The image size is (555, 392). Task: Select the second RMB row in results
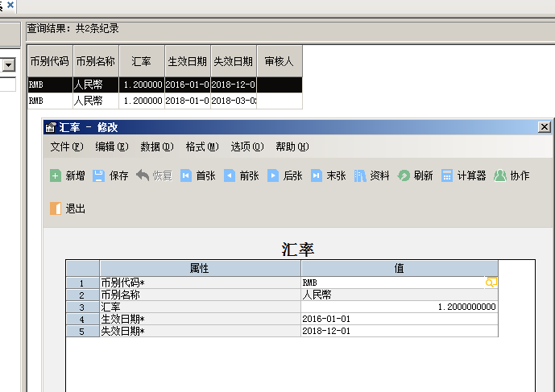click(39, 101)
